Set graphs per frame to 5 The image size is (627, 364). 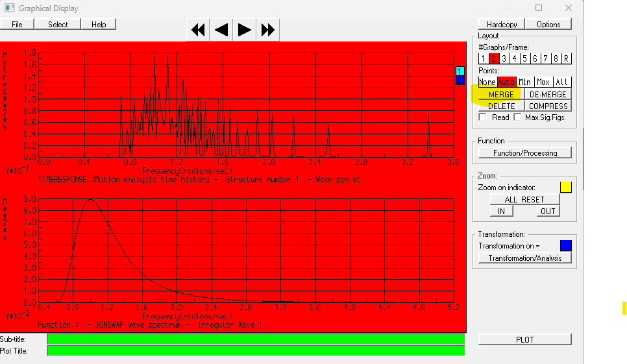point(524,59)
